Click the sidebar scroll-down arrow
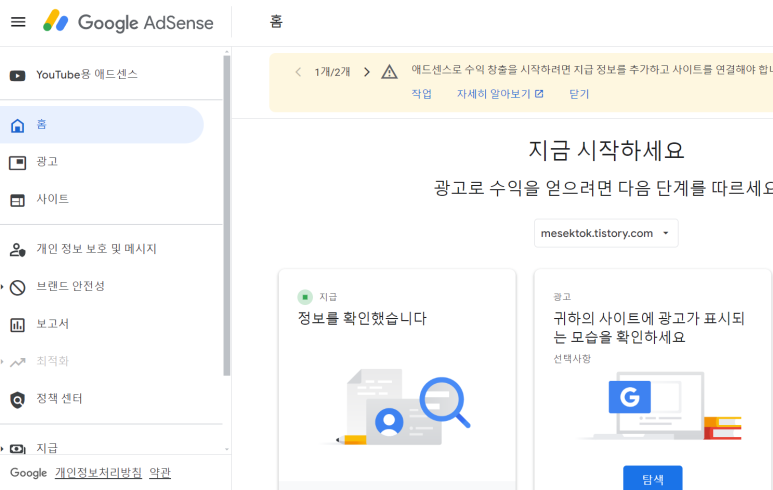Screen dimensions: 773x490 227,449
